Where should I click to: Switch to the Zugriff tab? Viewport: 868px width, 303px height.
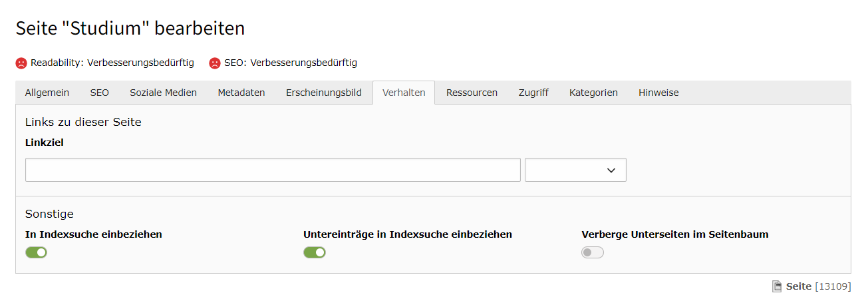[533, 93]
